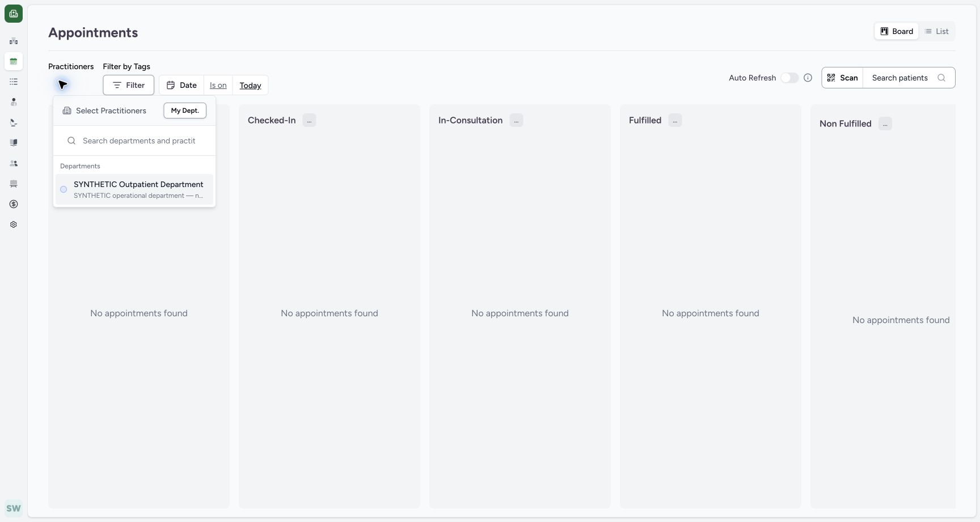Click the '...' badge beside Non Fulfilled
Viewport: 980px width, 522px height.
pyautogui.click(x=885, y=124)
